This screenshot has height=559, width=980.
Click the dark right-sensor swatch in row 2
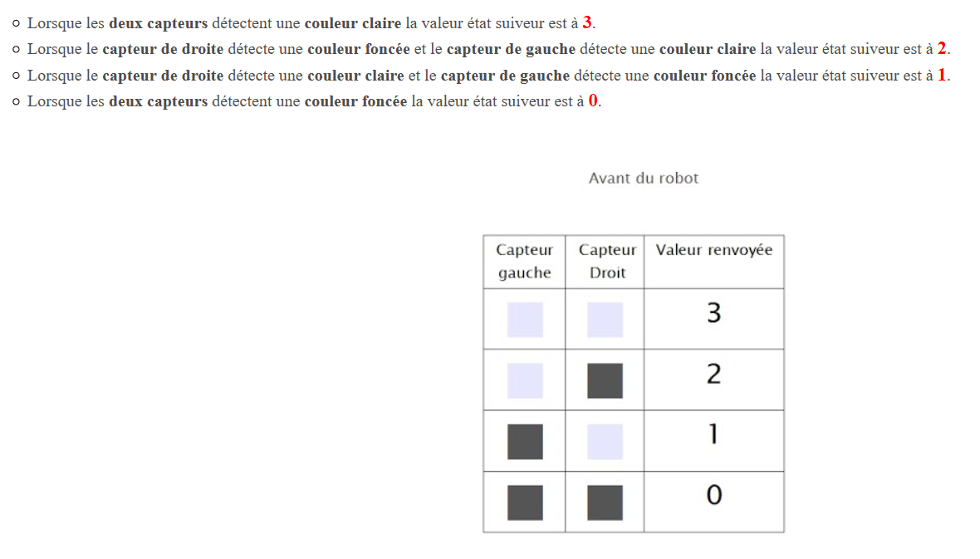click(605, 380)
